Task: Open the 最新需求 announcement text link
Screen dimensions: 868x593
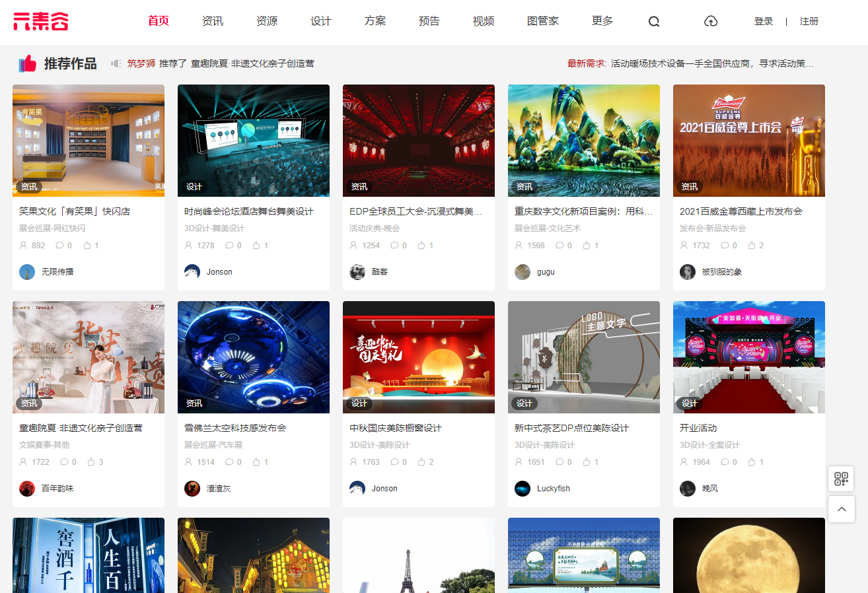Action: tap(712, 64)
